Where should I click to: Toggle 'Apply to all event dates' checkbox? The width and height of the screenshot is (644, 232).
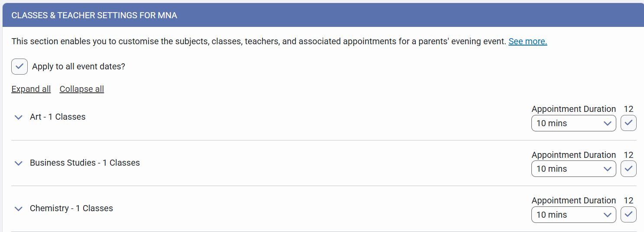point(19,66)
